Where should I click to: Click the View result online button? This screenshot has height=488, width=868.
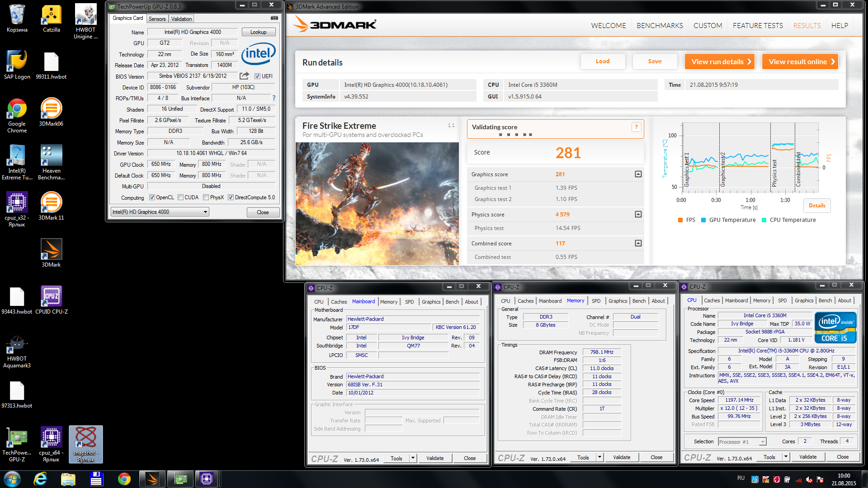[x=800, y=61]
